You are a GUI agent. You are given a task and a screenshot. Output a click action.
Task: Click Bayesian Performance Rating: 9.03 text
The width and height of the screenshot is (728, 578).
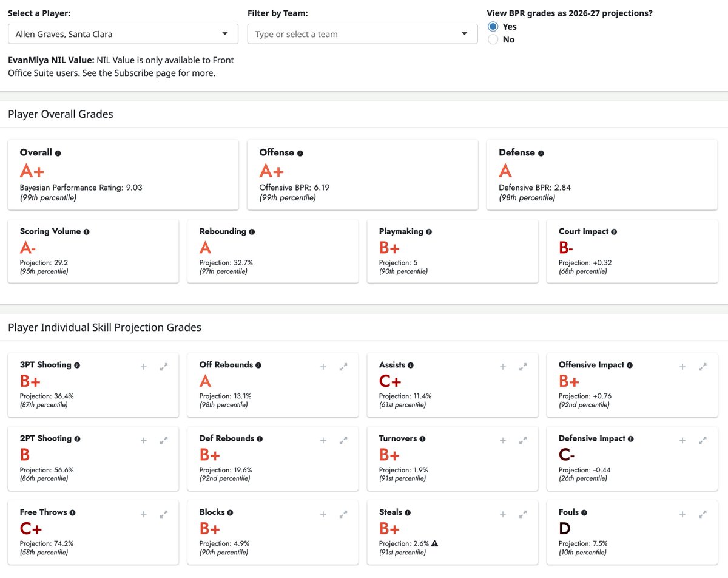(81, 188)
